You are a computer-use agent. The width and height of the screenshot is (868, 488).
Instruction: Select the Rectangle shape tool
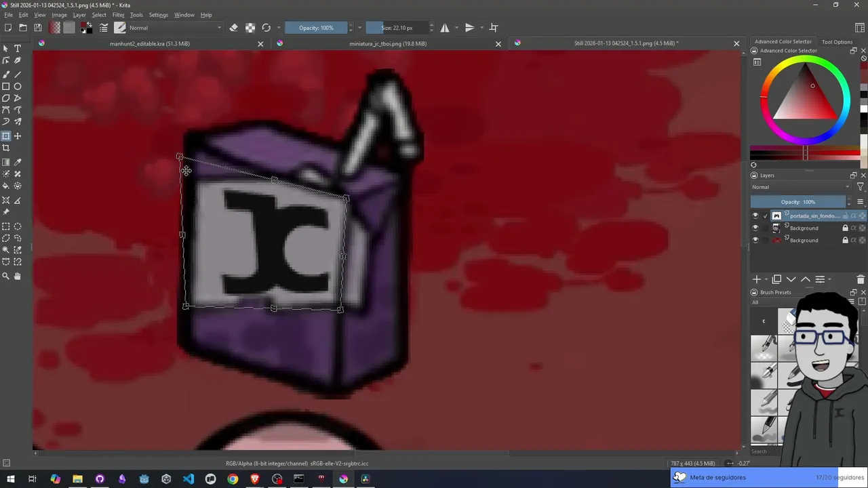tap(6, 86)
